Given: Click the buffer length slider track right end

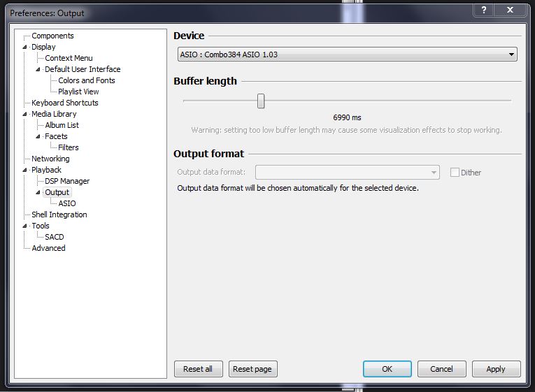Looking at the screenshot, I should coord(510,101).
